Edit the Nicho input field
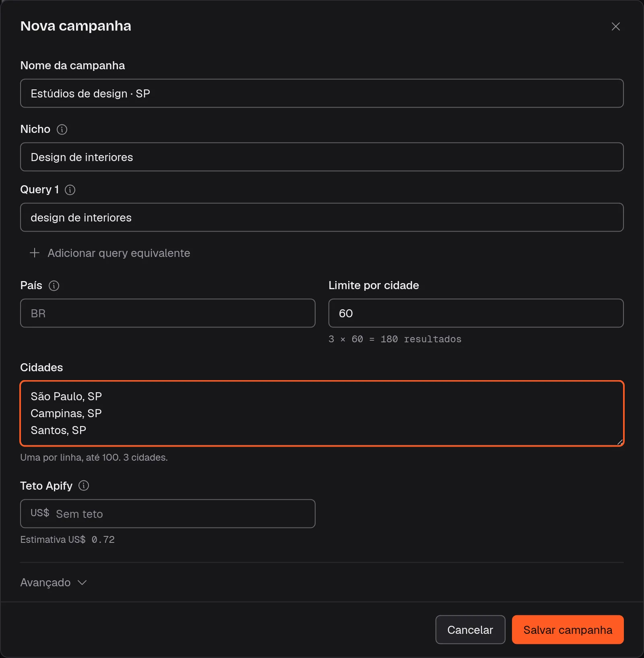644x658 pixels. pos(322,157)
